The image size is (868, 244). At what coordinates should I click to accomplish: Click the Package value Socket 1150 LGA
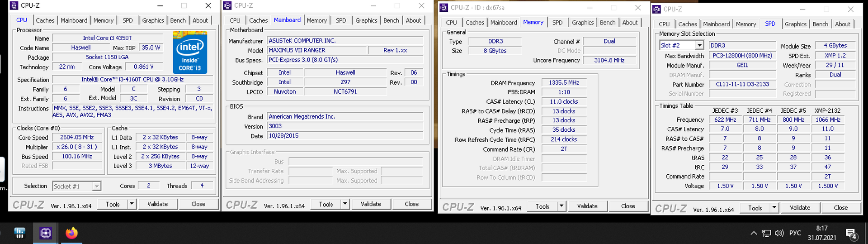tap(107, 57)
